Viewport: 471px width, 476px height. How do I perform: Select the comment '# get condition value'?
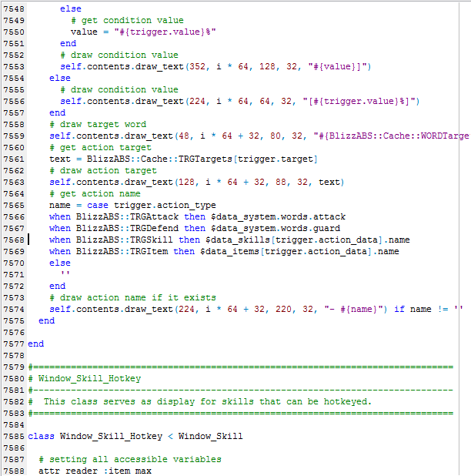(128, 20)
